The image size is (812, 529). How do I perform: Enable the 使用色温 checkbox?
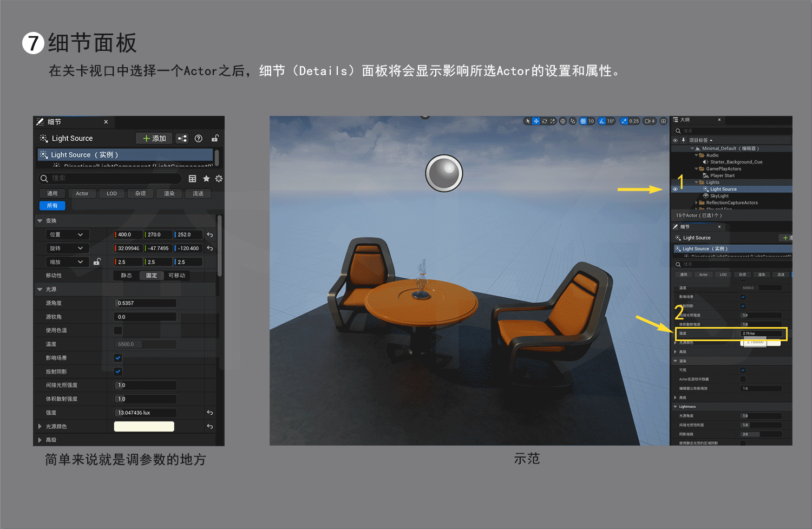[x=118, y=330]
